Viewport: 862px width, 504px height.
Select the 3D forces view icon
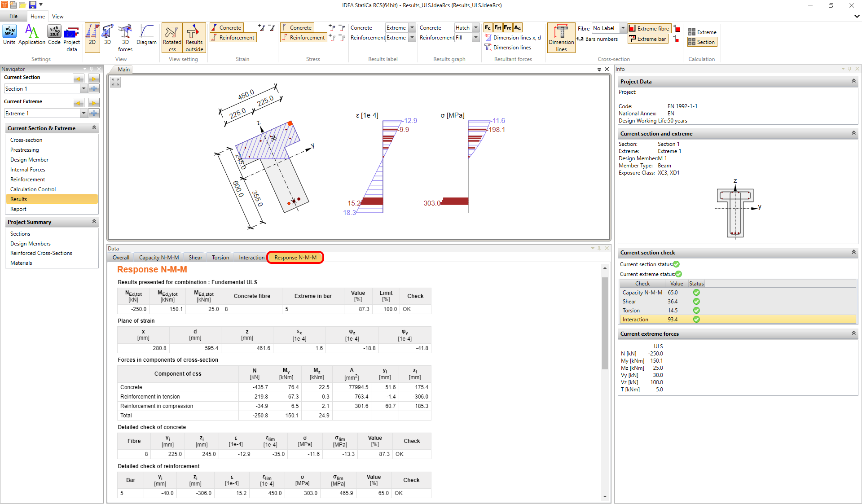pos(125,38)
